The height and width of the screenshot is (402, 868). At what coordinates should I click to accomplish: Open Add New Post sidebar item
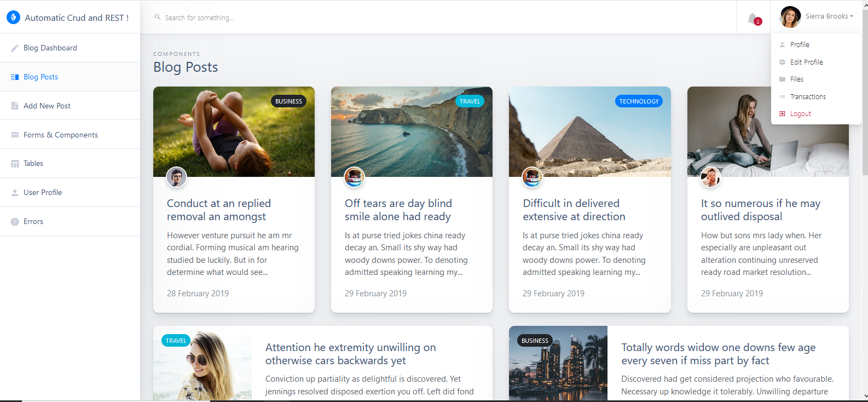(x=70, y=106)
